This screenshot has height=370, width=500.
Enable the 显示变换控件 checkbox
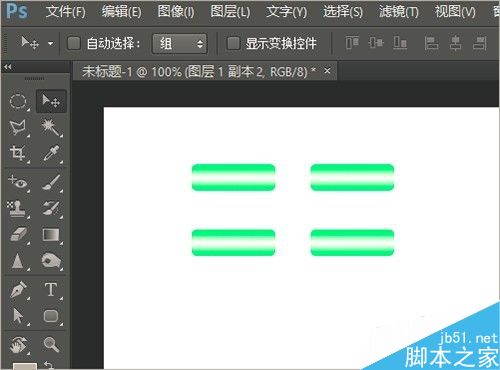pos(233,43)
